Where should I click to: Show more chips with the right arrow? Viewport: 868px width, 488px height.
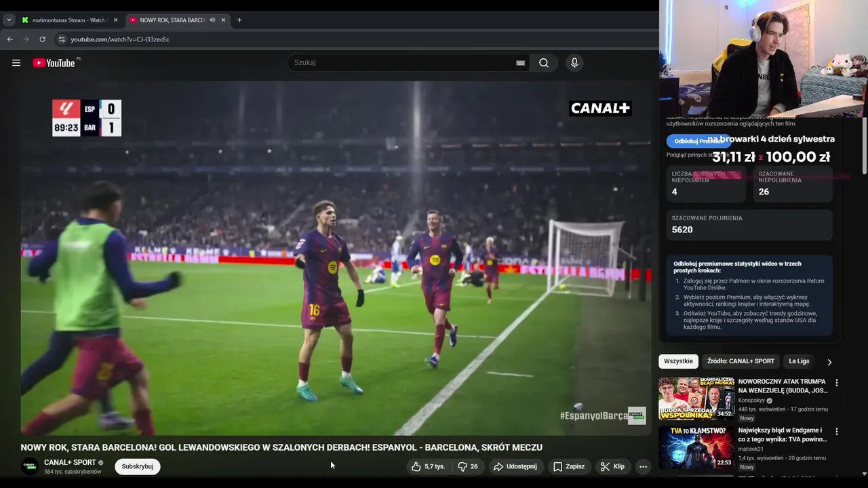coord(829,362)
